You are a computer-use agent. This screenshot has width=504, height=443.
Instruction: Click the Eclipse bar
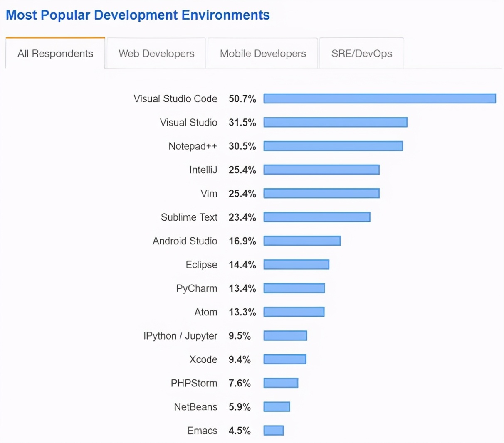click(296, 264)
